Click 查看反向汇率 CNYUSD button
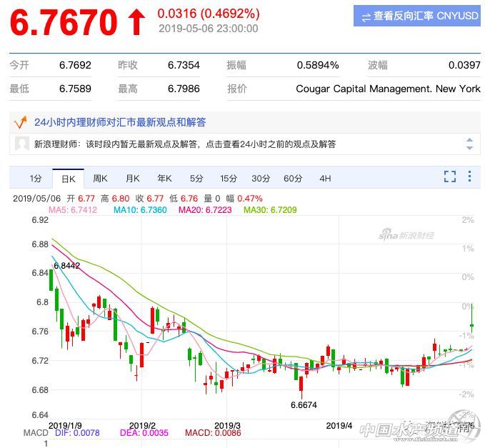 click(x=416, y=16)
